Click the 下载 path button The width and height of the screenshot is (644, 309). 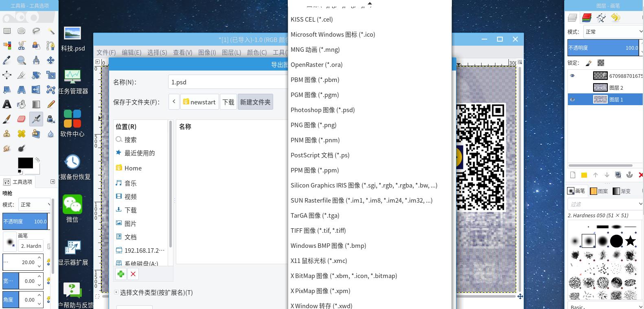click(x=228, y=102)
